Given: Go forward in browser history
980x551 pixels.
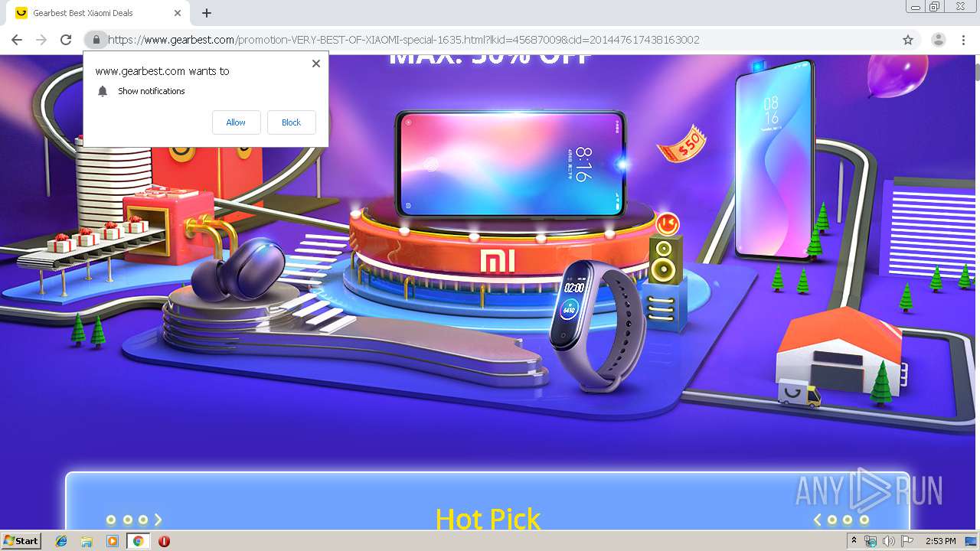Looking at the screenshot, I should tap(41, 40).
